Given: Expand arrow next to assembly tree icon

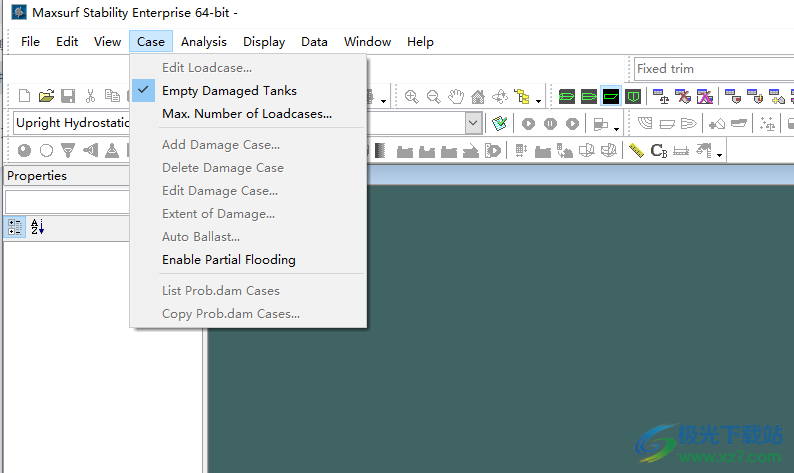Looking at the screenshot, I should (538, 100).
